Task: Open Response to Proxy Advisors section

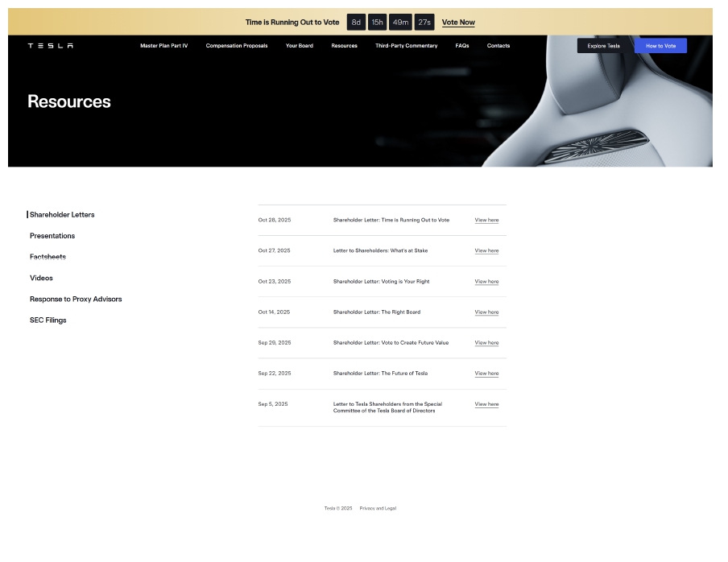Action: point(76,299)
